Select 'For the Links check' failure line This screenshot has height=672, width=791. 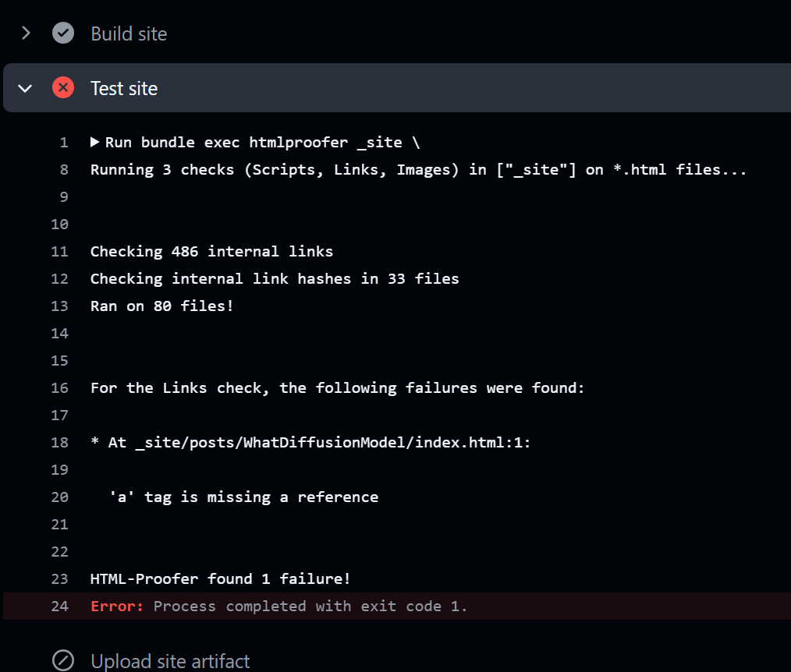click(338, 388)
